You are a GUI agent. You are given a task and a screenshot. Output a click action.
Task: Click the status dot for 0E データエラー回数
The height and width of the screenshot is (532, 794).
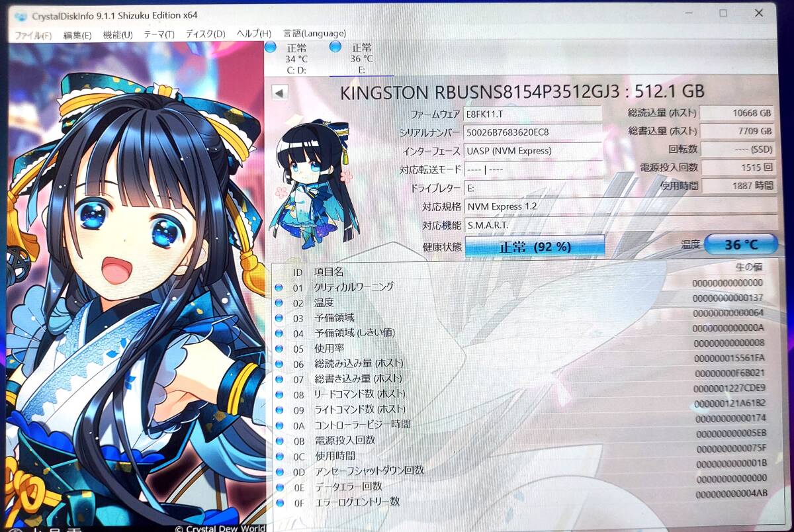click(x=279, y=487)
